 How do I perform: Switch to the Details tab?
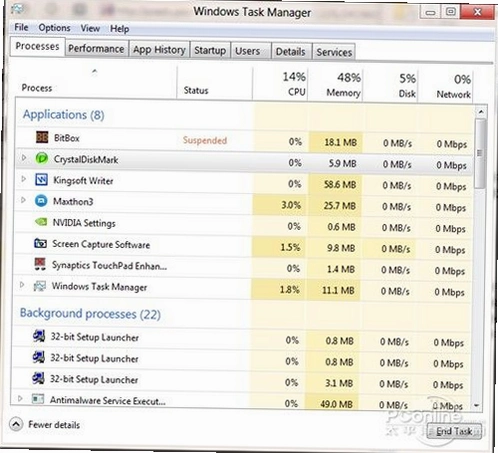click(291, 52)
